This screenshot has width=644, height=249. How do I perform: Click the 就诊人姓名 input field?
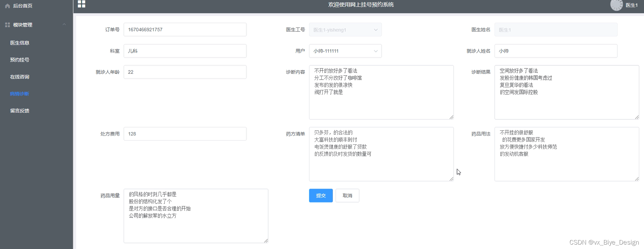click(556, 51)
